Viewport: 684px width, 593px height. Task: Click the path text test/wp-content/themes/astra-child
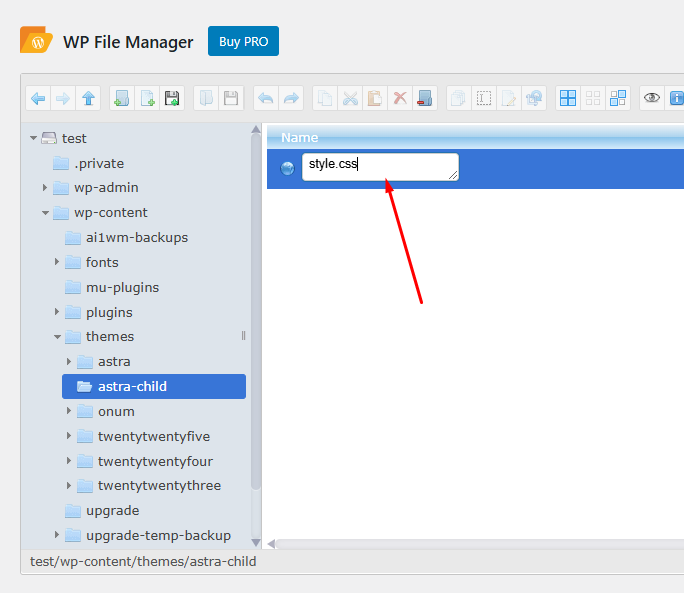[143, 562]
